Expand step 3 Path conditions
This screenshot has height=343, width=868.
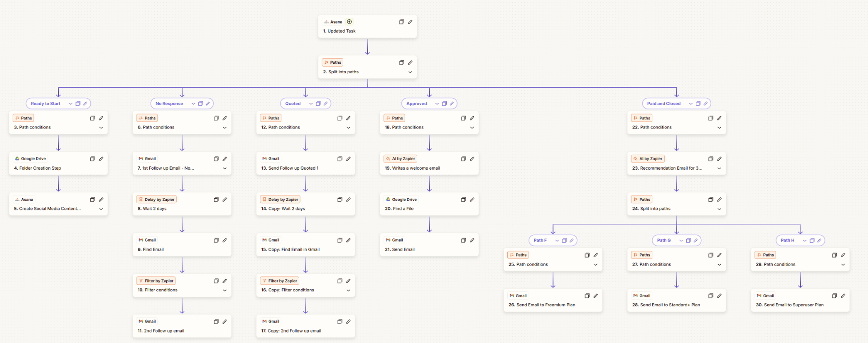tap(101, 128)
